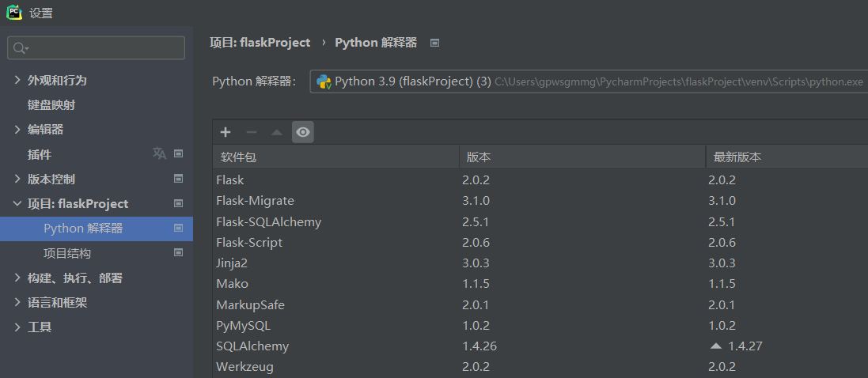The height and width of the screenshot is (378, 868).
Task: Expand the 工具 settings group
Action: (x=17, y=327)
